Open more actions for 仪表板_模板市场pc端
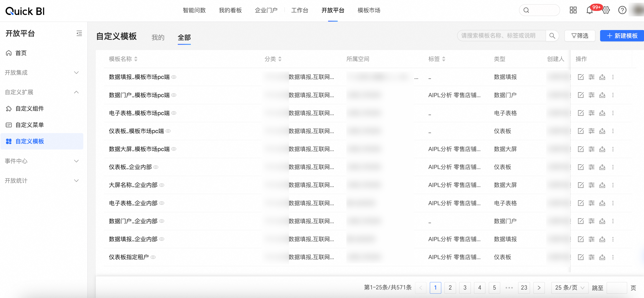 613,131
